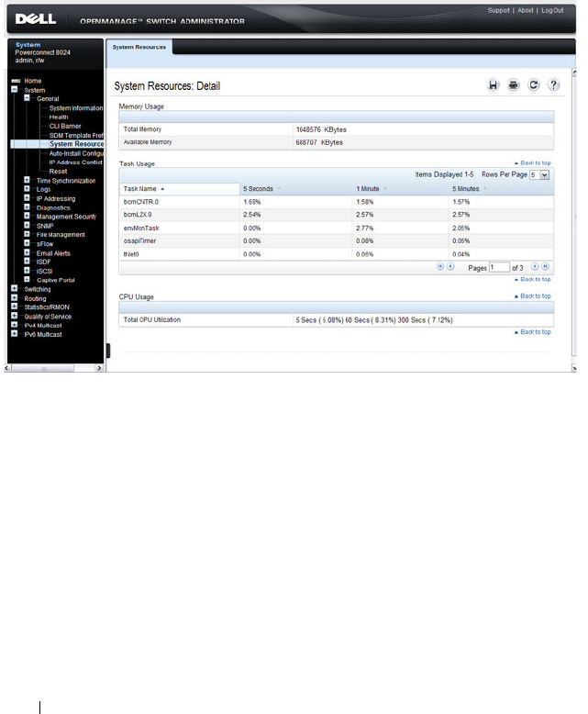Sort by 5 Seconds column header
The image size is (588, 714).
pyautogui.click(x=258, y=189)
